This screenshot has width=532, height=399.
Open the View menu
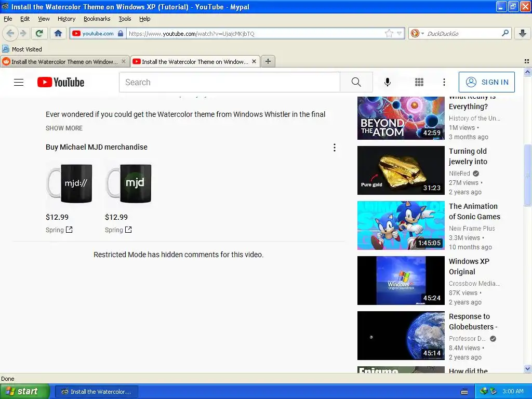click(44, 19)
